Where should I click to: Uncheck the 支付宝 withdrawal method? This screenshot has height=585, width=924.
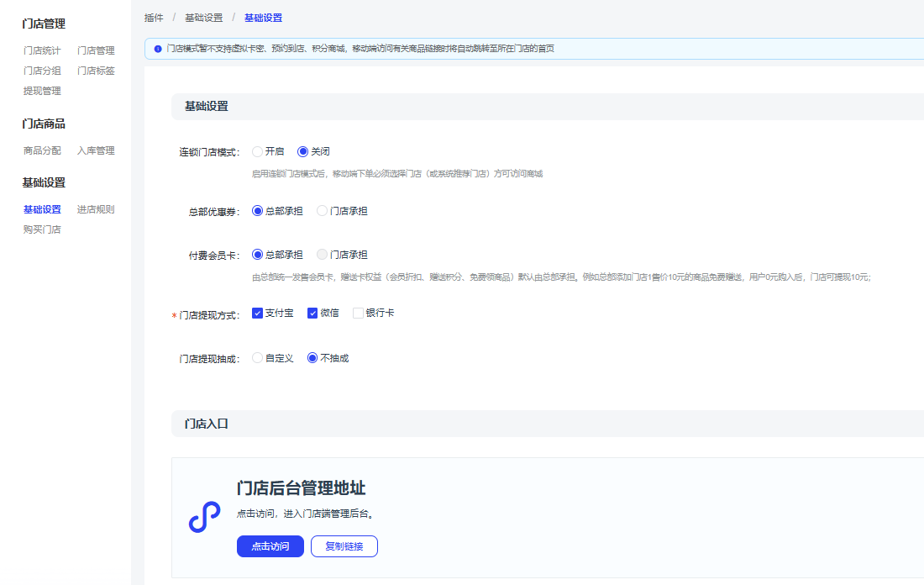coord(258,314)
